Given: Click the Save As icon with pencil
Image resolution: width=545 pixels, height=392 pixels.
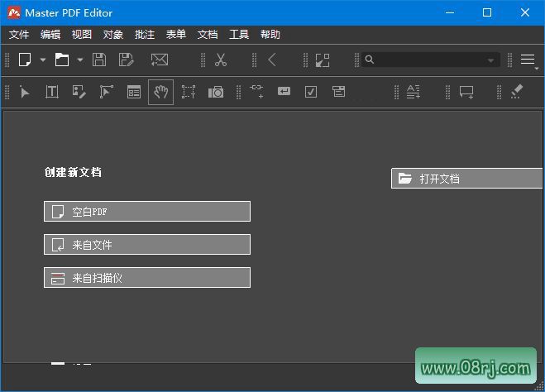Looking at the screenshot, I should click(127, 60).
